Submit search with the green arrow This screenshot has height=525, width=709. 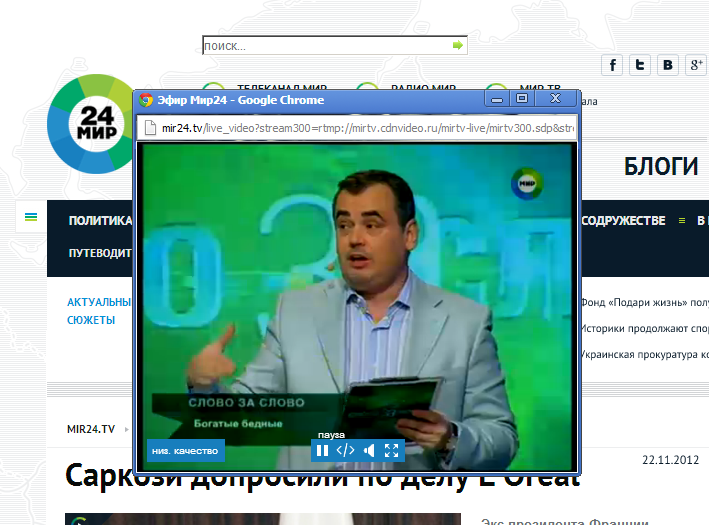(458, 45)
